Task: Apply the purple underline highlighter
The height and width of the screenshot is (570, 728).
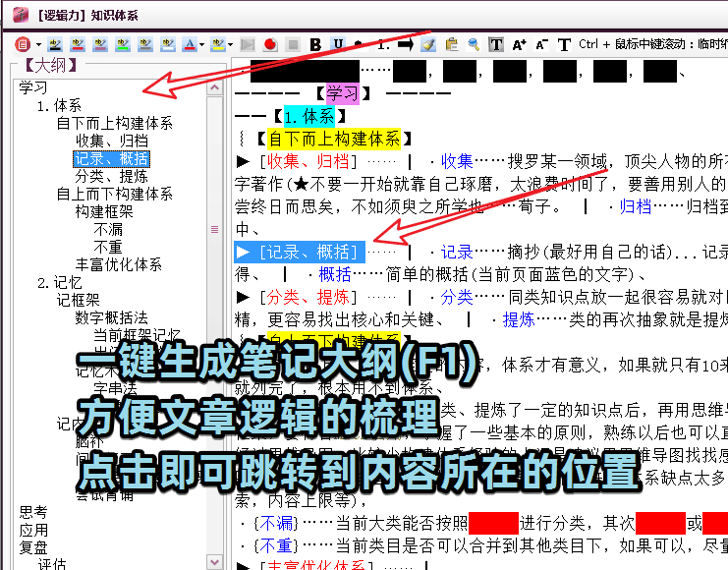Action: click(100, 44)
